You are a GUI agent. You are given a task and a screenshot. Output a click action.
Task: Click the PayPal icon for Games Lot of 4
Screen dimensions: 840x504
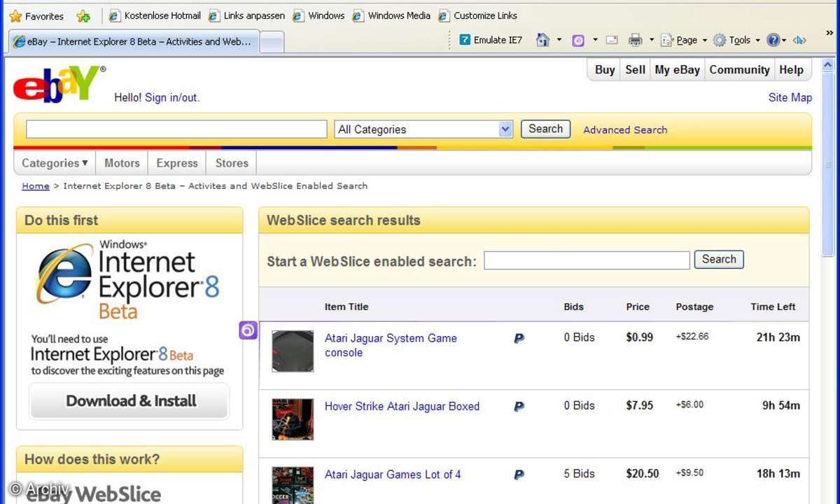(519, 475)
